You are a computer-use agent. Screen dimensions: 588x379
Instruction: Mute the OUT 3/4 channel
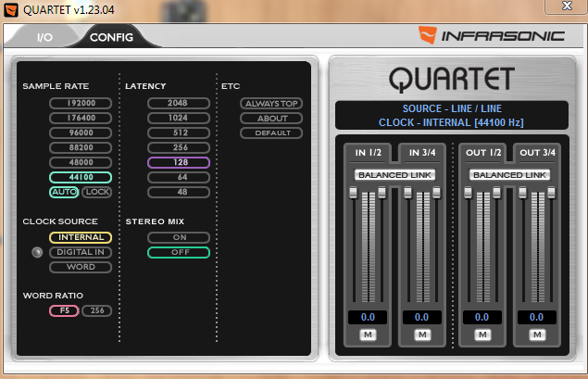click(537, 334)
